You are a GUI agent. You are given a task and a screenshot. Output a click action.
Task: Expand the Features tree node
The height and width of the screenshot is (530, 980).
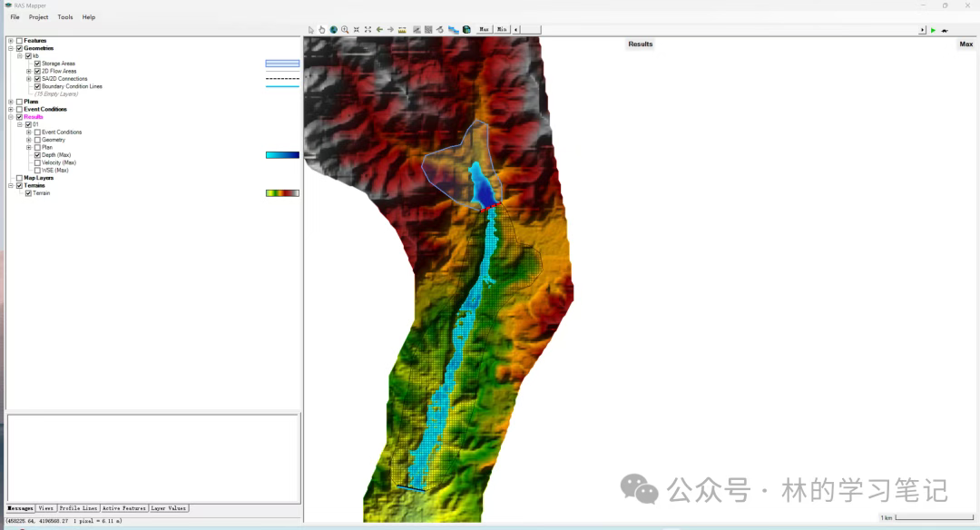(x=11, y=41)
